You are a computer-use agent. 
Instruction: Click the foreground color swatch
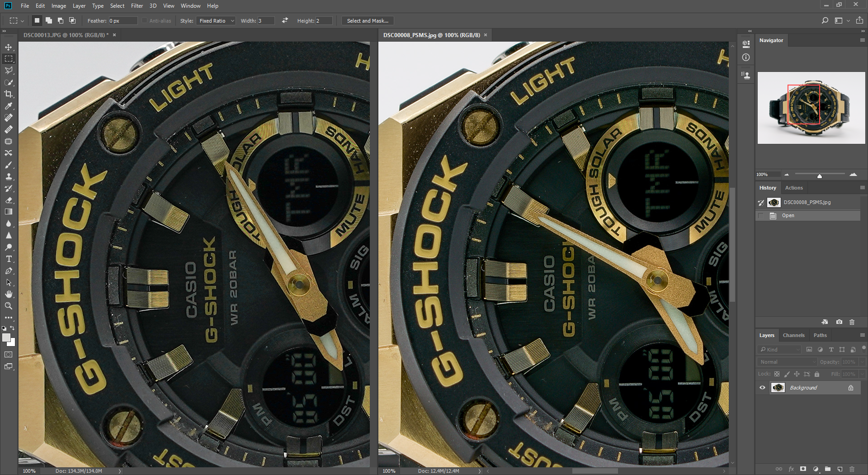pos(6,337)
